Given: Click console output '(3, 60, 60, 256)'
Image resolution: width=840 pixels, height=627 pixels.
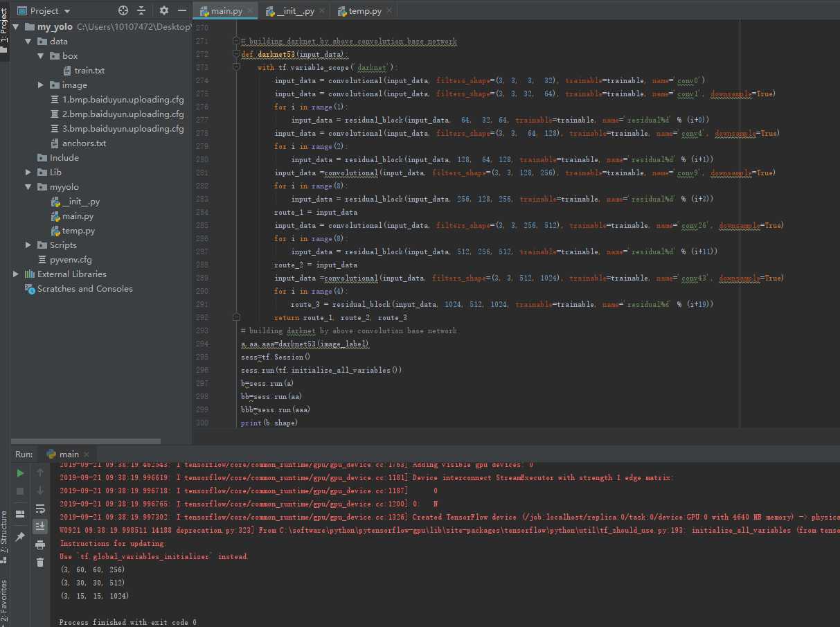Looking at the screenshot, I should click(x=92, y=569).
